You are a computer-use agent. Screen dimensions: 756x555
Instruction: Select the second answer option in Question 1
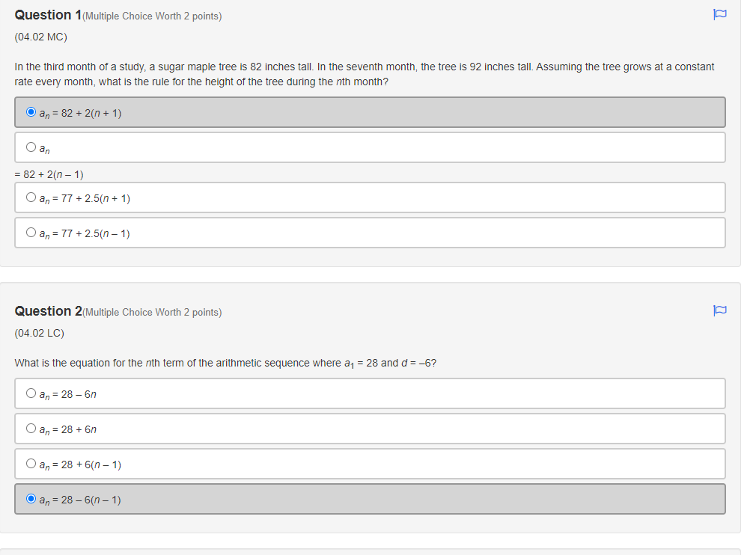point(31,147)
